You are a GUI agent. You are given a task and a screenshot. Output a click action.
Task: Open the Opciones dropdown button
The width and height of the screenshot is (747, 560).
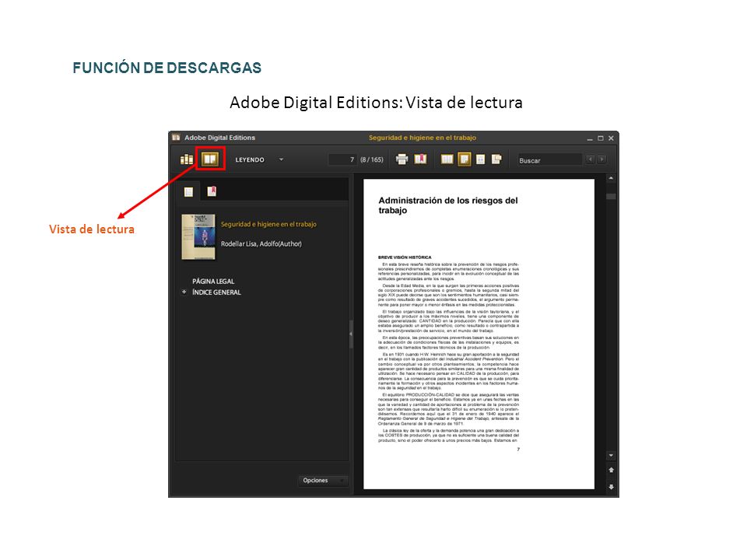(322, 481)
